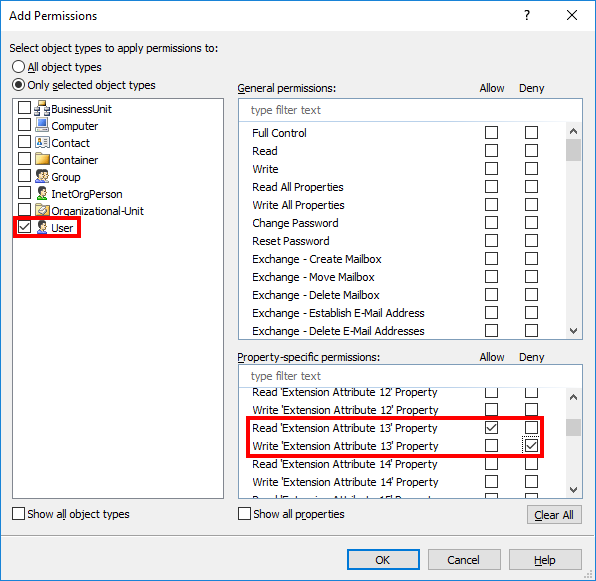Viewport: 596px width, 581px height.
Task: Click the Clear All button
Action: (554, 515)
